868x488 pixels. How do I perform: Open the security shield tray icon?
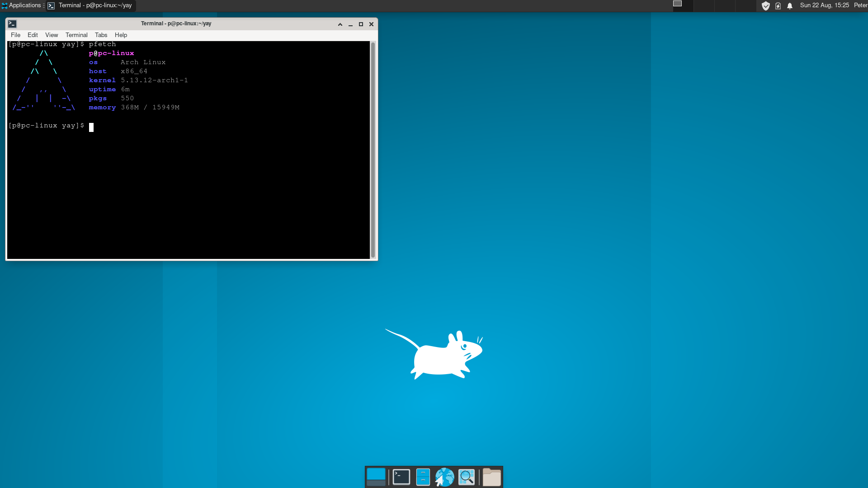[x=765, y=6]
